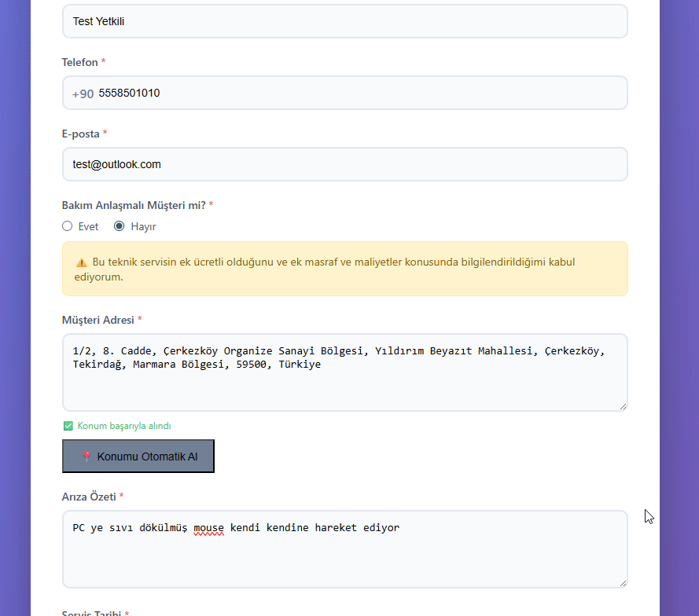
Task: Grab the resize handle of Müşteri Adresi textarea
Action: [x=622, y=405]
